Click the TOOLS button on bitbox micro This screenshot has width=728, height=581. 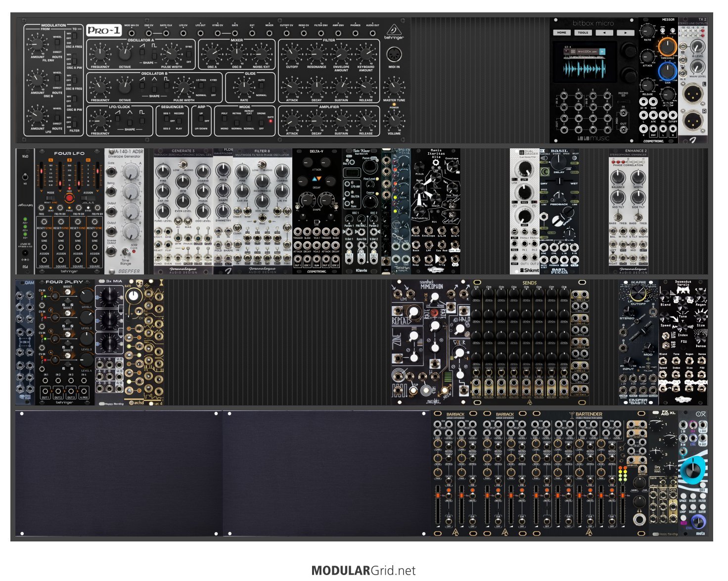point(583,33)
